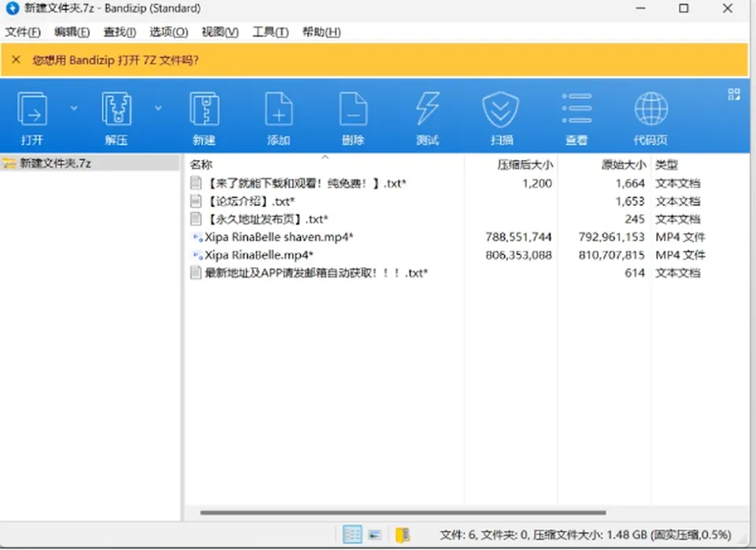Click the toolbar layout grid icon
Screen dimensions: 756x550
[734, 94]
